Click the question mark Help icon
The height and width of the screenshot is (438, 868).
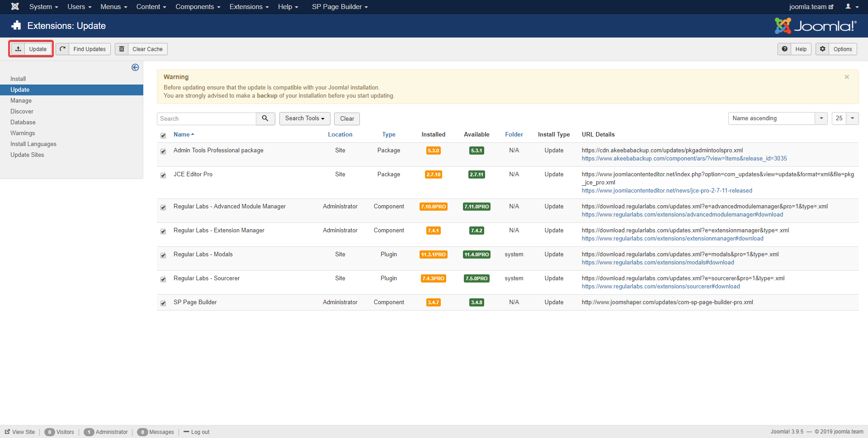pyautogui.click(x=784, y=49)
